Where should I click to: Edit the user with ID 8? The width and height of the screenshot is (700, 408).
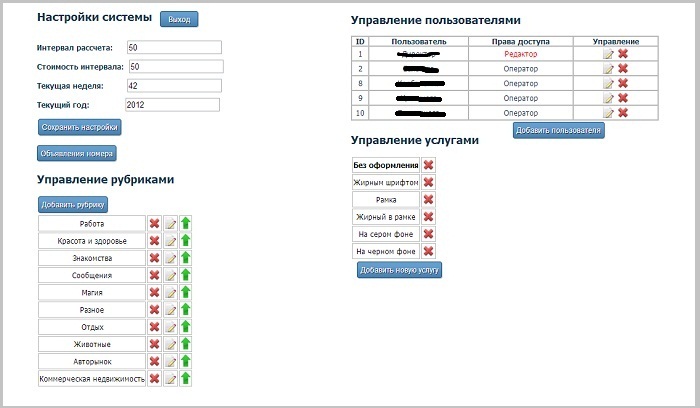608,83
